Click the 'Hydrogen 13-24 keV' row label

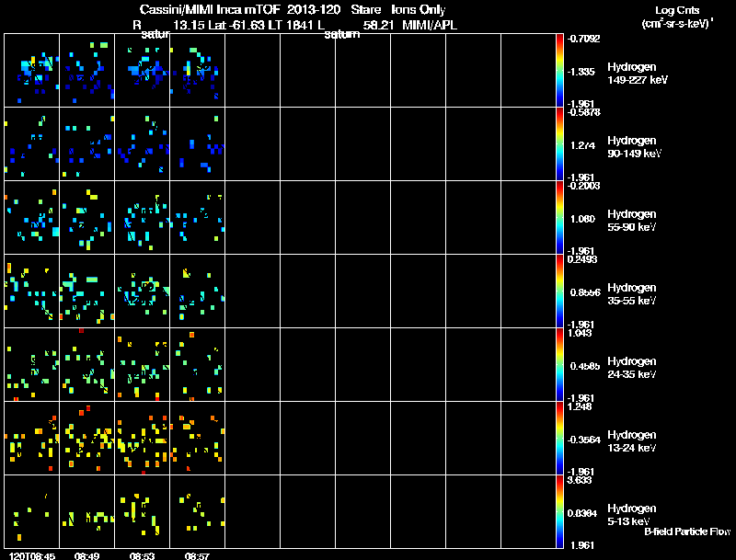632,441
